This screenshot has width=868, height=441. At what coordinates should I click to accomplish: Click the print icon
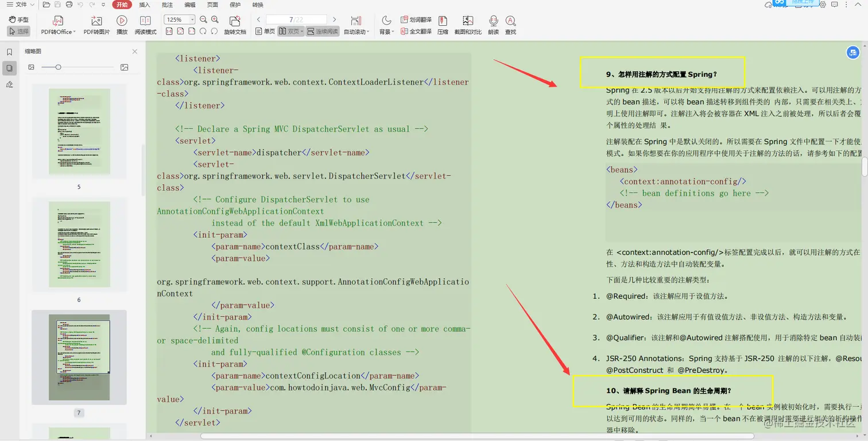[69, 5]
